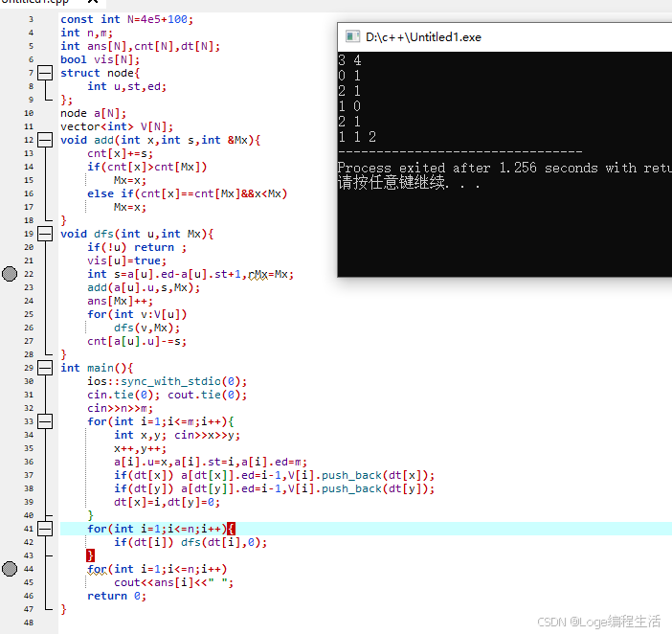672x634 pixels.
Task: Click the underlined 'for' keyword on line 44
Action: pos(98,569)
